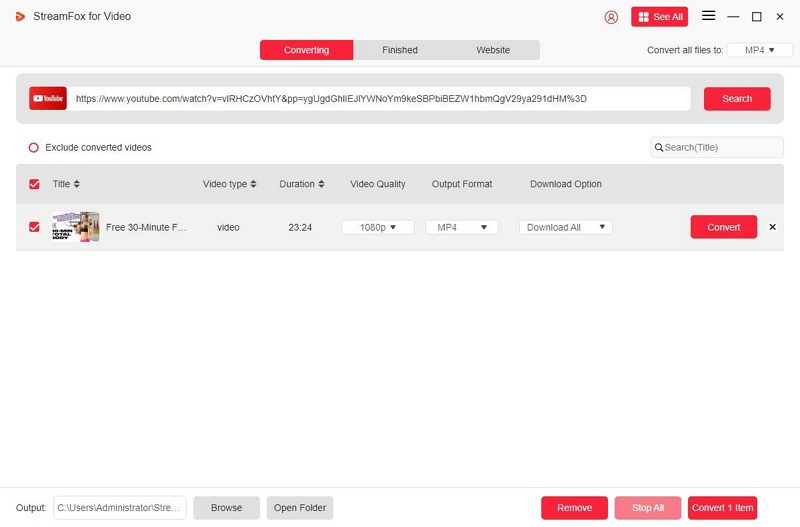Viewport: 800px width, 527px height.
Task: Sort by Duration arrows
Action: [321, 184]
